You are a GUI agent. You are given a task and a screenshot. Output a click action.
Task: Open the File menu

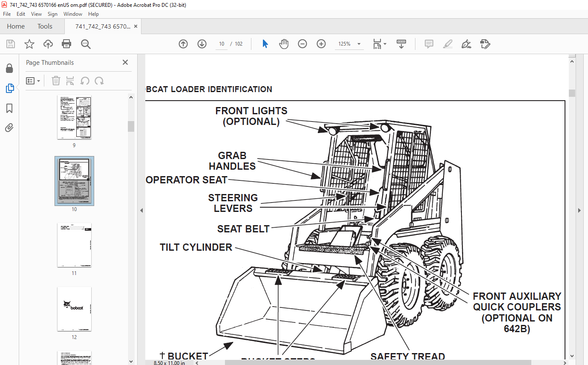coord(7,14)
